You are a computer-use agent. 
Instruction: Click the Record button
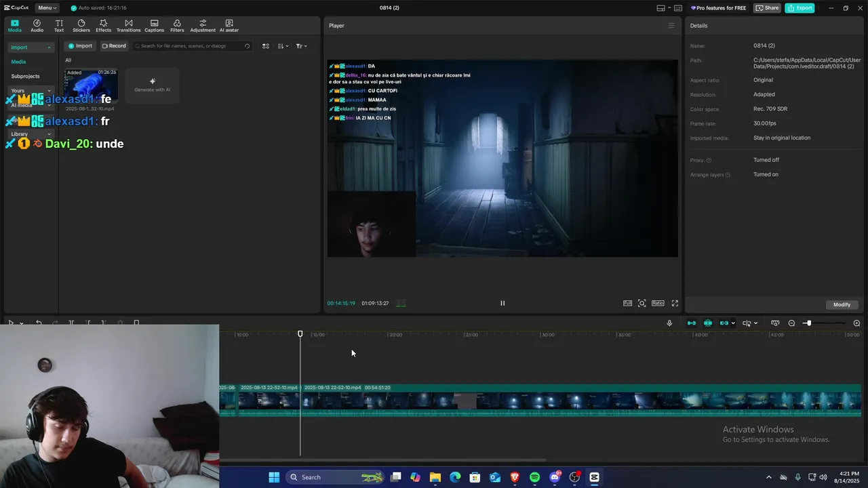tap(114, 46)
